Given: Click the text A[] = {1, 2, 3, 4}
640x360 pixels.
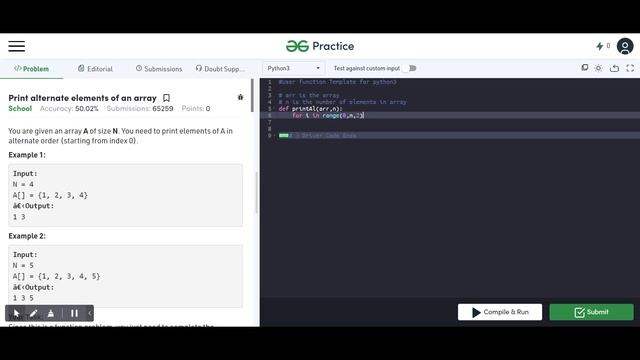Looking at the screenshot, I should (x=50, y=195).
